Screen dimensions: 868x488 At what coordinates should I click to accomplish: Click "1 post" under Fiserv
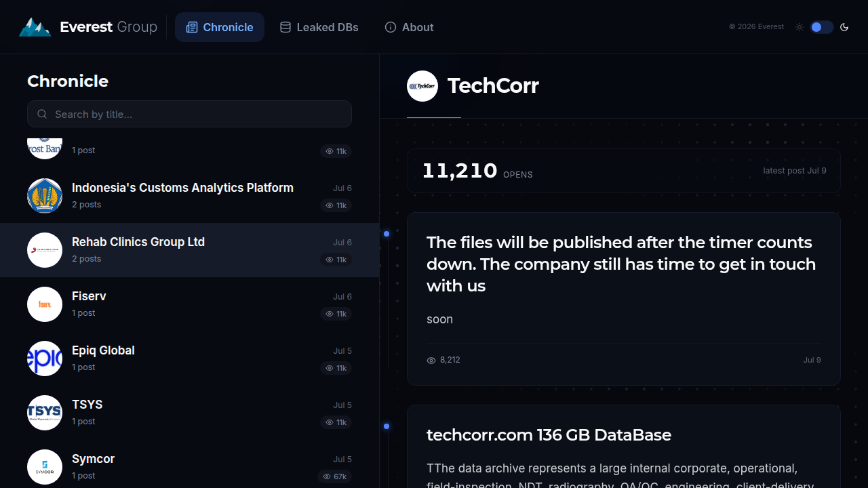click(x=83, y=313)
